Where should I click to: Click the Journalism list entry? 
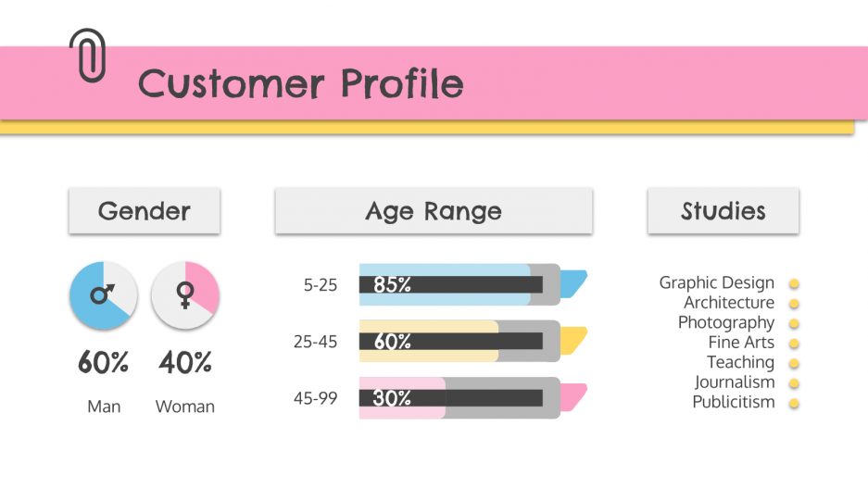pos(735,382)
